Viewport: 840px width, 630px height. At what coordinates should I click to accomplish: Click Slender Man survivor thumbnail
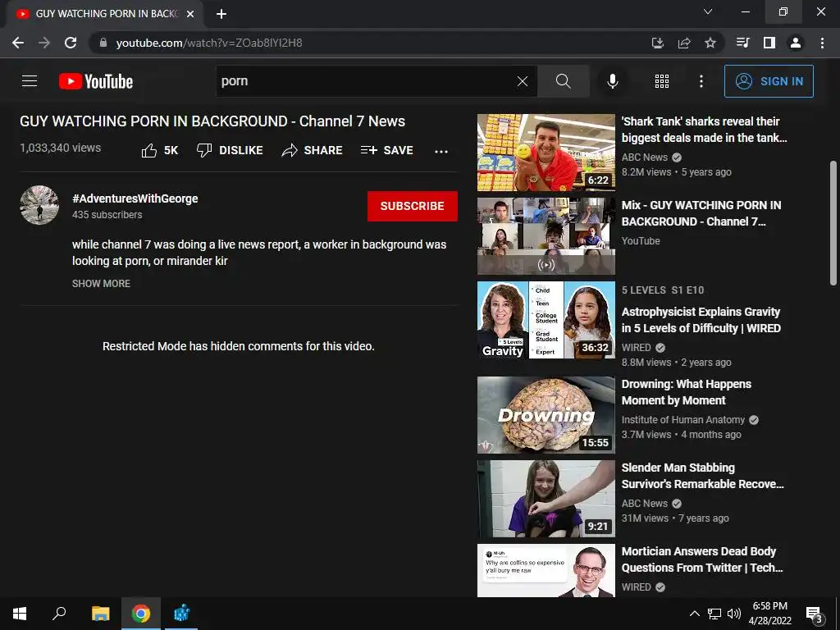click(x=546, y=499)
